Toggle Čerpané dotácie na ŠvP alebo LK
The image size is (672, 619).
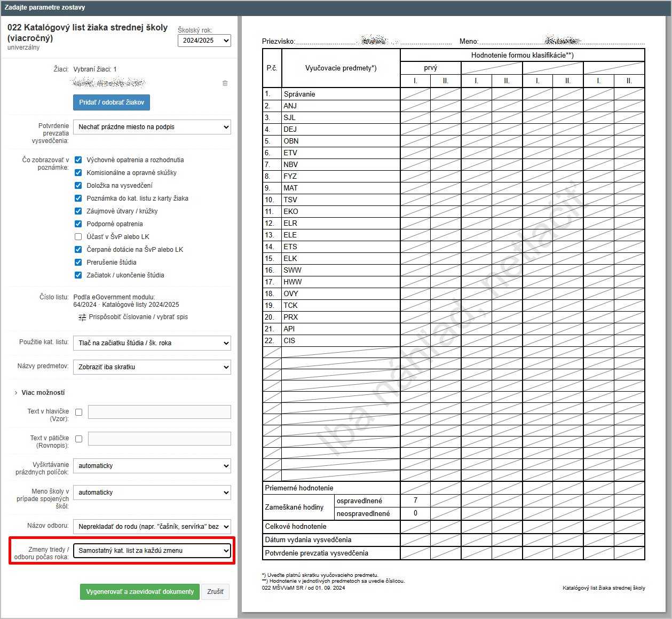[78, 250]
